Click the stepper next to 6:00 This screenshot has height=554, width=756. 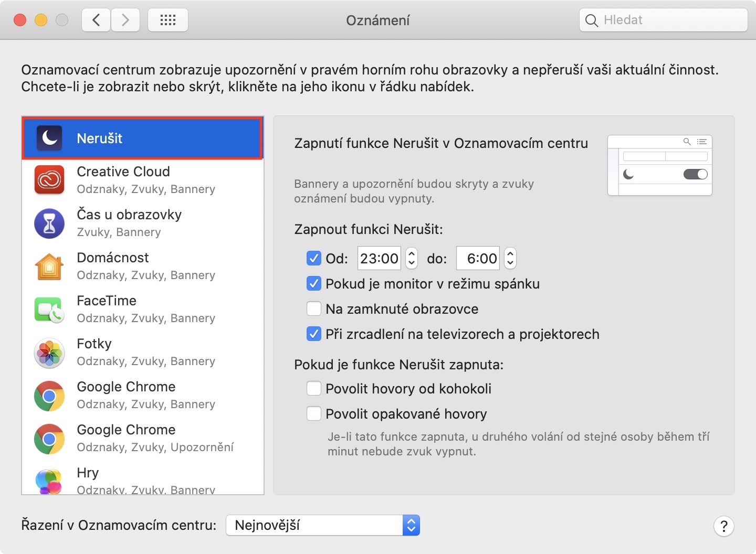click(510, 258)
